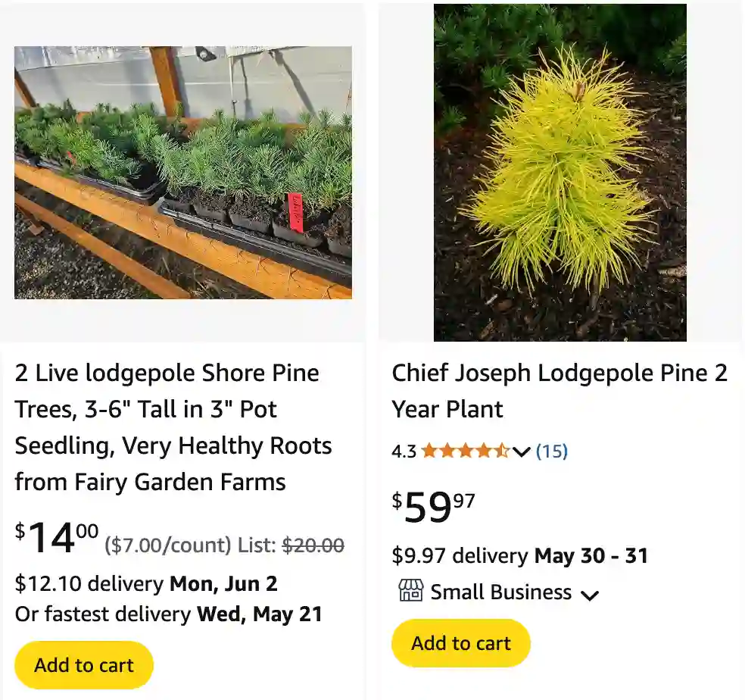Screen dimensions: 745x700
Task: Open the Chief Joseph Lodgepole Pine product title
Action: point(559,391)
